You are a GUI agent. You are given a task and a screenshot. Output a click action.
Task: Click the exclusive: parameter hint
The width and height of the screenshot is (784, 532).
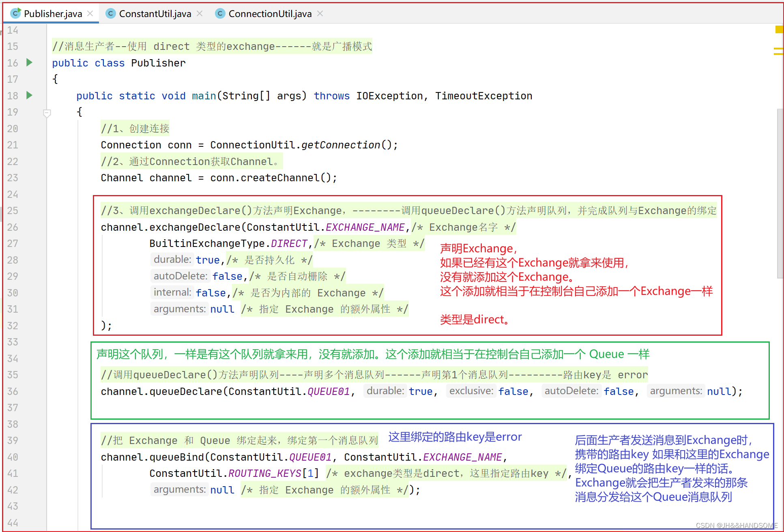pos(471,391)
